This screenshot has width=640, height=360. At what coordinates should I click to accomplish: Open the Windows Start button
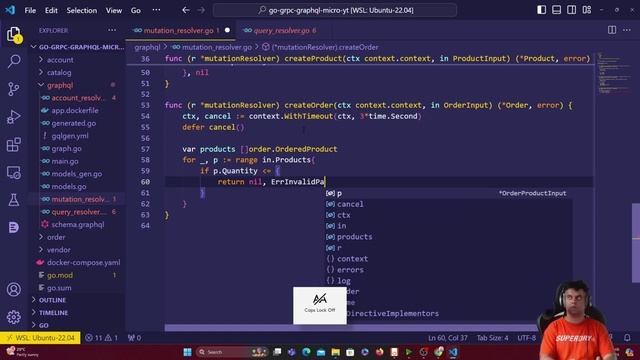187,352
